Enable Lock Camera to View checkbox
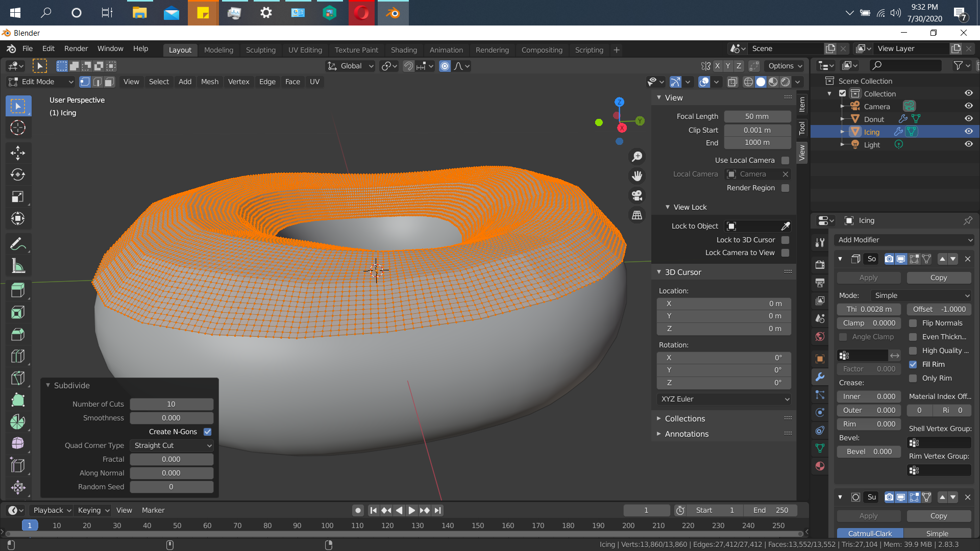980x551 pixels. (785, 253)
